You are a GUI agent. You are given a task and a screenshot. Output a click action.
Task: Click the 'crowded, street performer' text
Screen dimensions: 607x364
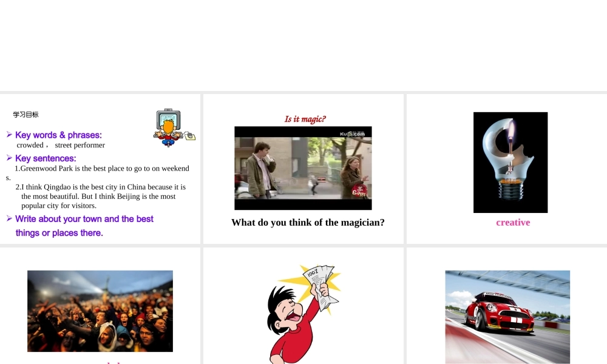pyautogui.click(x=61, y=145)
